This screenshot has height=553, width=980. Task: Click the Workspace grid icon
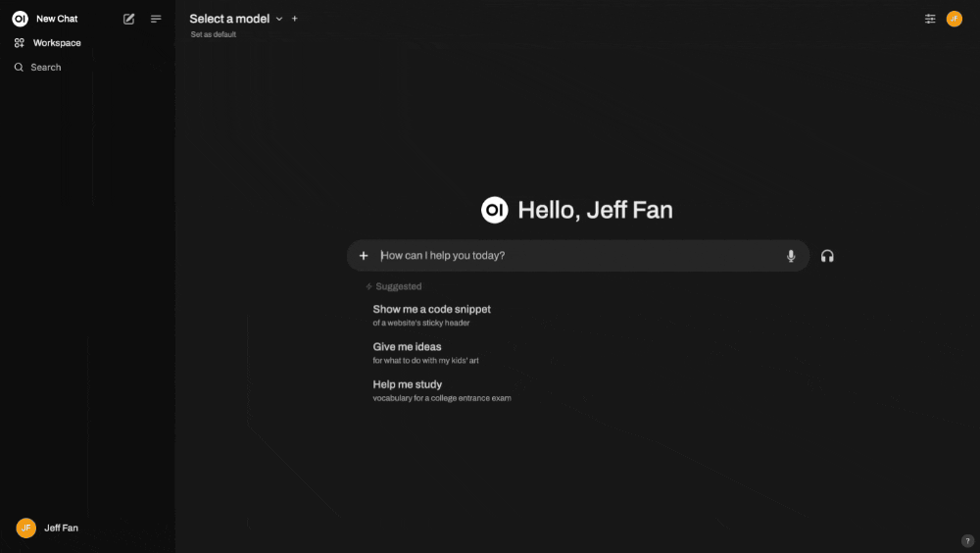[x=20, y=43]
